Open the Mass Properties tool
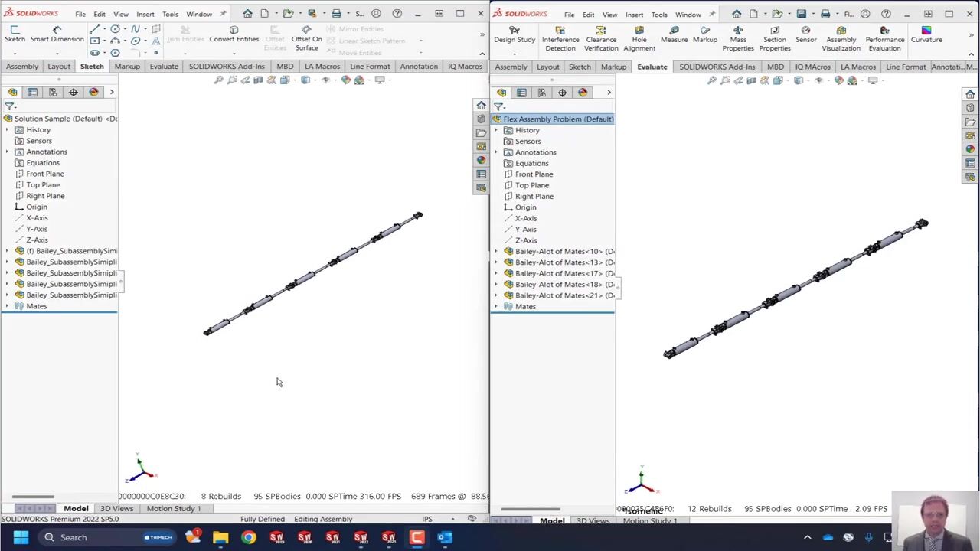This screenshot has width=980, height=551. tap(738, 39)
